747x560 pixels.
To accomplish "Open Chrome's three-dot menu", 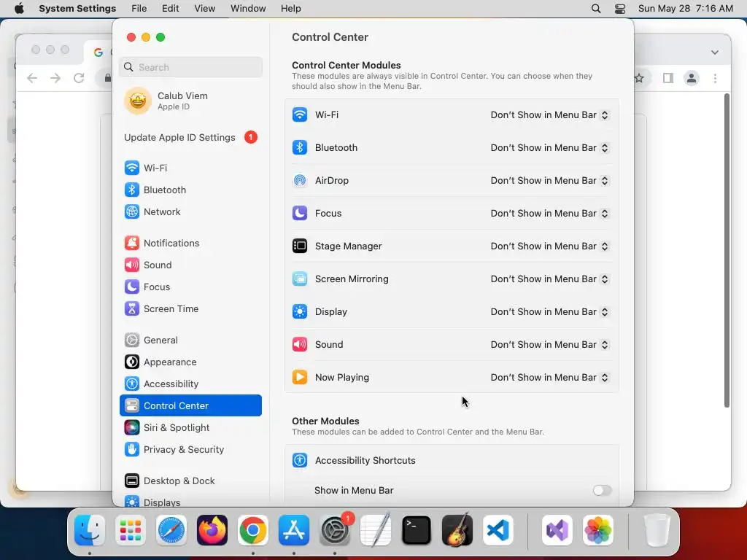I will point(715,78).
